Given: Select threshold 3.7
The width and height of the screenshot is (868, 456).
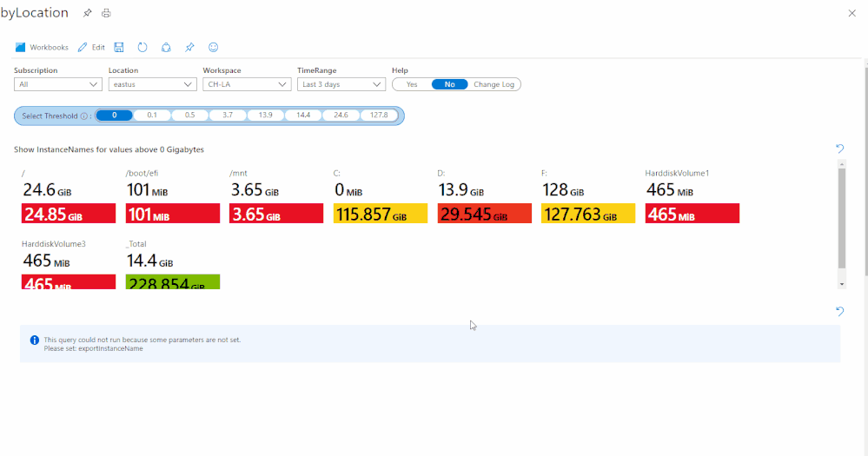Looking at the screenshot, I should (228, 116).
